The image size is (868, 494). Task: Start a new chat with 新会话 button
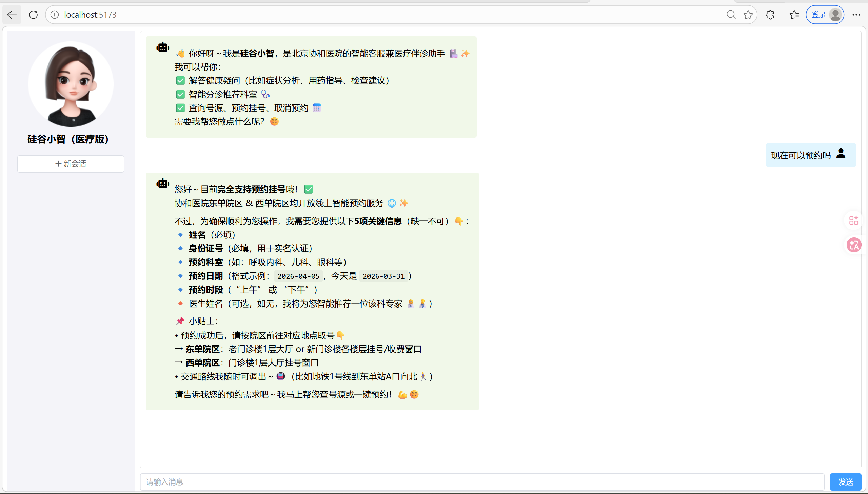click(x=71, y=164)
